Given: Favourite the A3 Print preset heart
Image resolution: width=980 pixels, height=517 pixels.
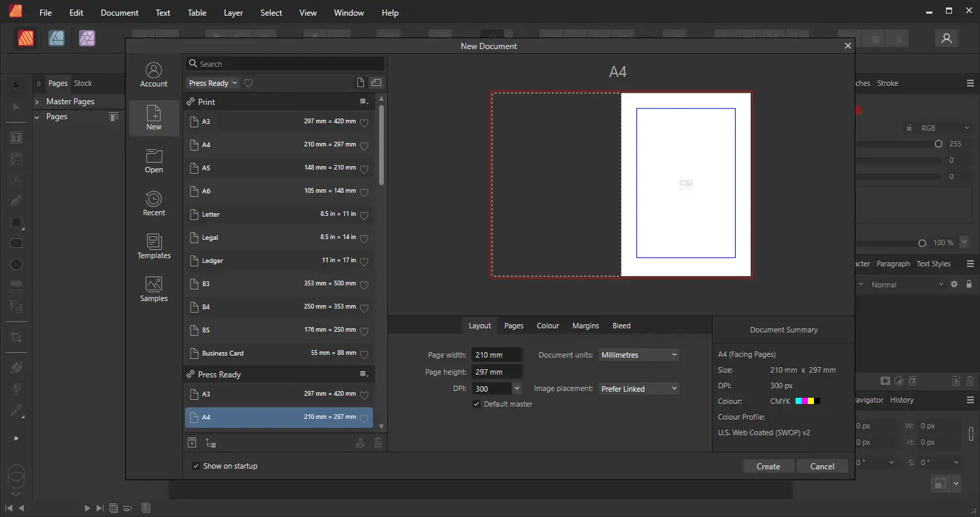Looking at the screenshot, I should click(364, 123).
